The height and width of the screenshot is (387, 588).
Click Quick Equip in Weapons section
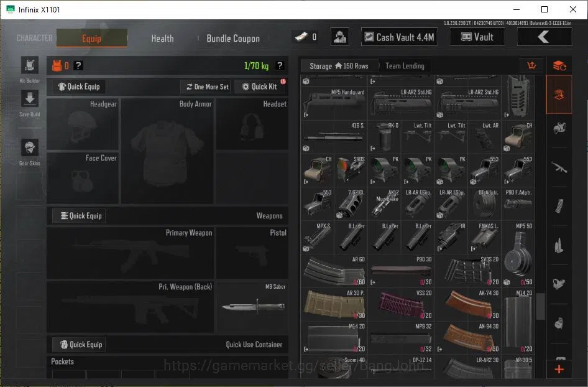pyautogui.click(x=79, y=216)
